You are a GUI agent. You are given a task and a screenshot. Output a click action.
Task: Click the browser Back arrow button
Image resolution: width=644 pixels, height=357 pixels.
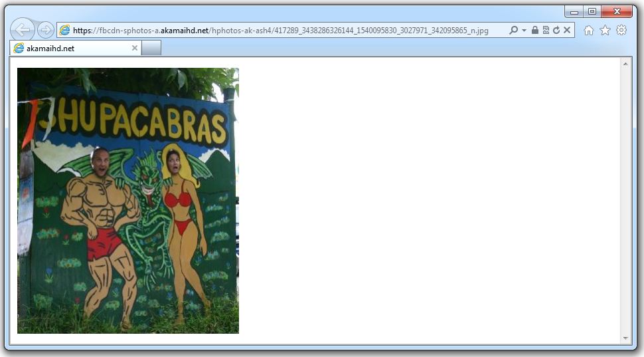click(x=23, y=30)
